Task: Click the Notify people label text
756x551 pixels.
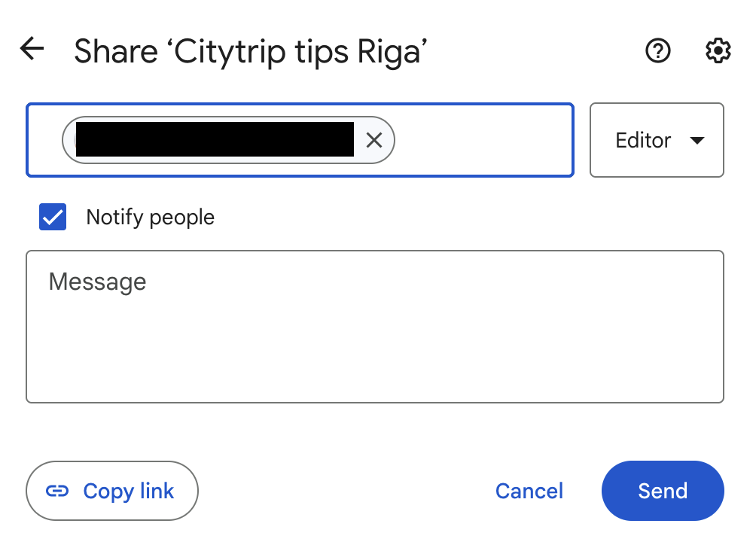Action: coord(150,218)
